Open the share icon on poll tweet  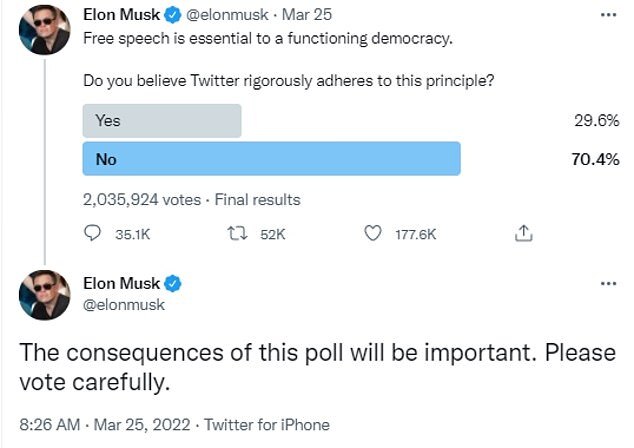524,233
